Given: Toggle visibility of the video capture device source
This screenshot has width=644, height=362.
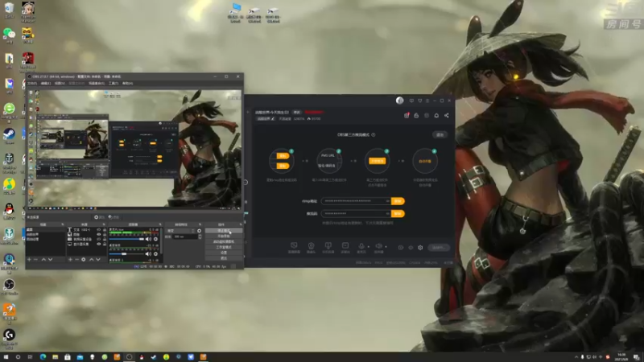Looking at the screenshot, I should coord(98,239).
